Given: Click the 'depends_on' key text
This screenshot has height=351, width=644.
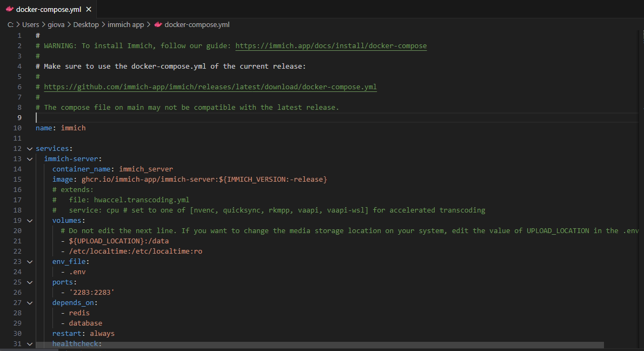Looking at the screenshot, I should pos(73,302).
